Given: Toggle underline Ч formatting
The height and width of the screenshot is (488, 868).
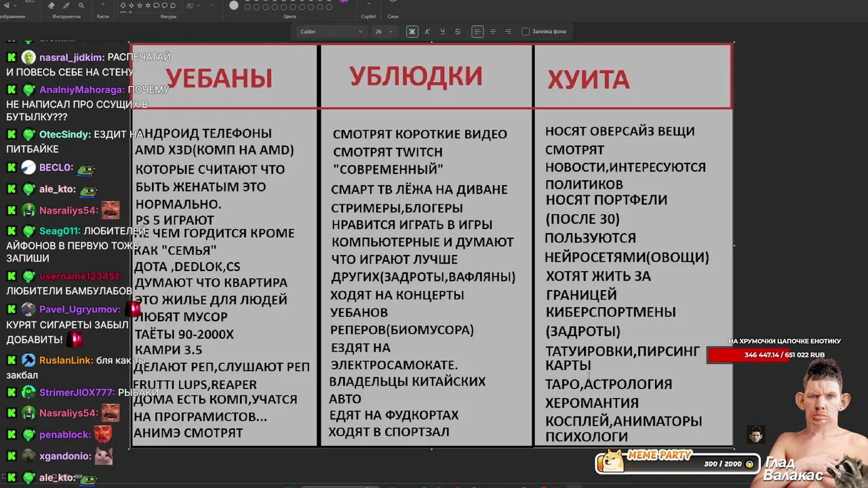Looking at the screenshot, I should 442,31.
